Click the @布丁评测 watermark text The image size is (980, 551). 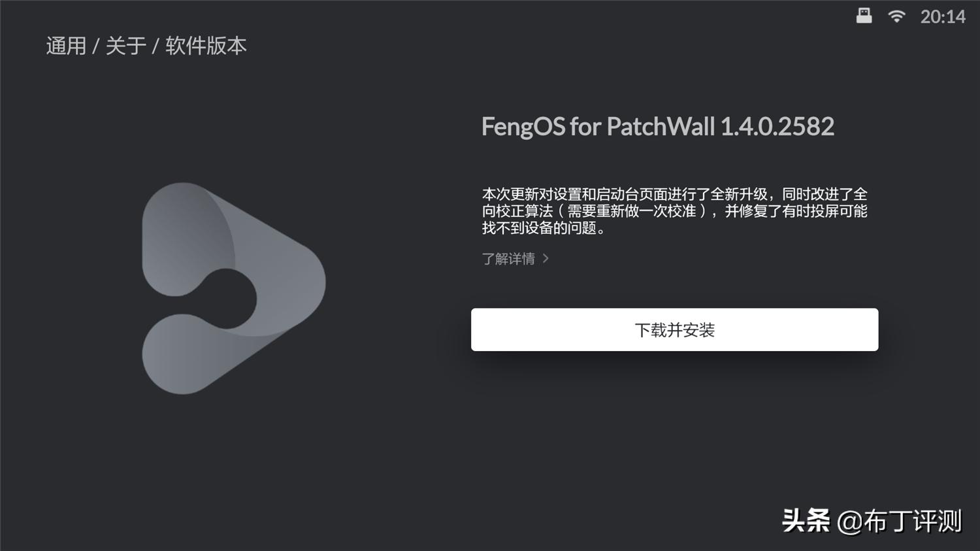pyautogui.click(x=899, y=522)
